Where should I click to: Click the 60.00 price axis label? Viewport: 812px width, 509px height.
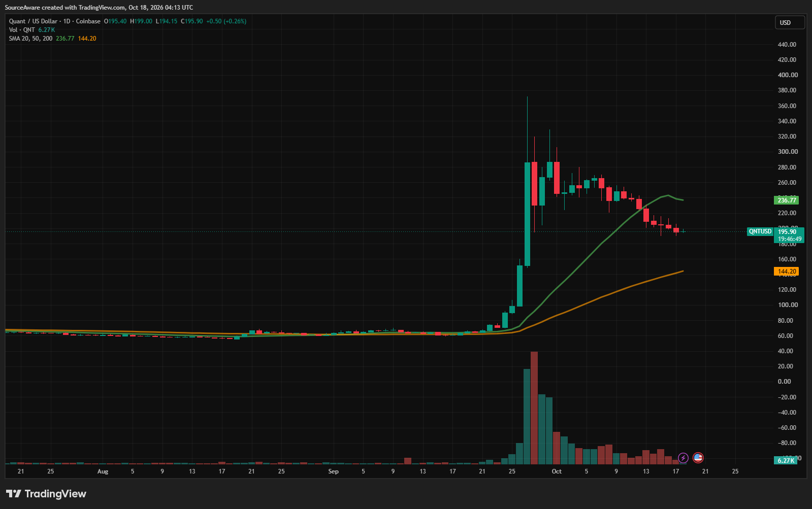click(x=785, y=336)
